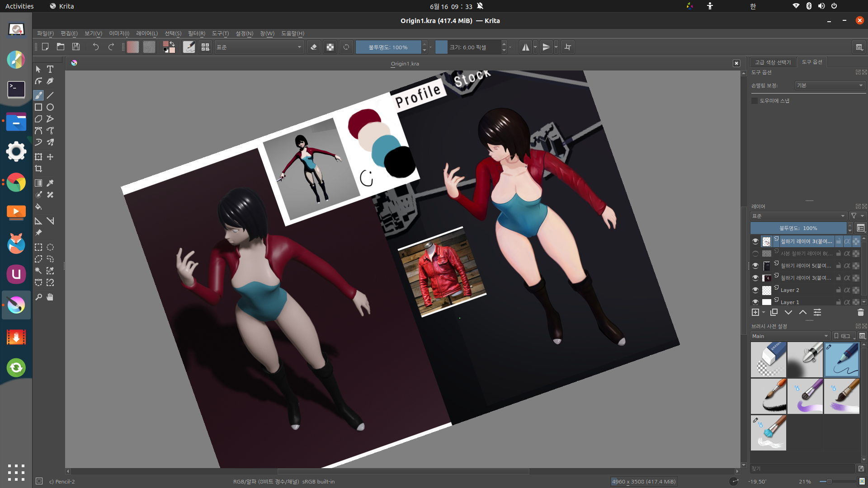Open the 태그 dropdown in brush presets
The width and height of the screenshot is (868, 488).
click(844, 336)
